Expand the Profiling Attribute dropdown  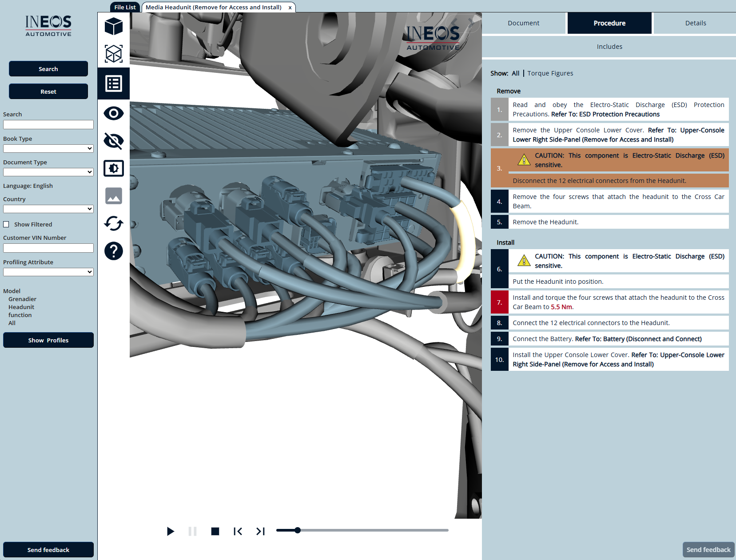[x=48, y=272]
